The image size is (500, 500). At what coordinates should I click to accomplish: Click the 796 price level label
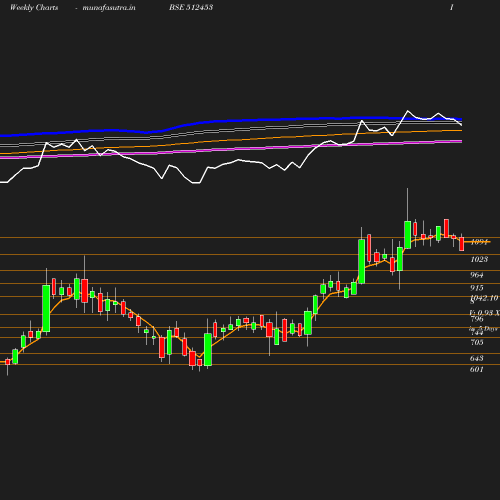477,319
